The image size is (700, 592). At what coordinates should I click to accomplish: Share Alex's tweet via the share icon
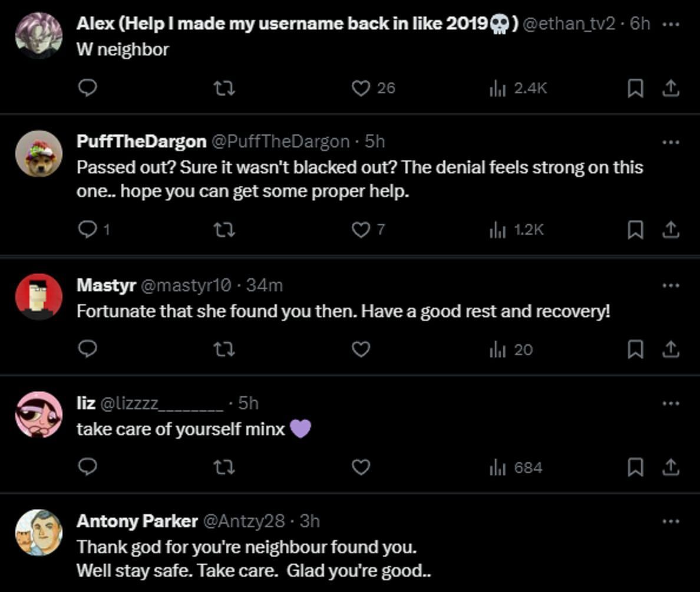tap(671, 87)
